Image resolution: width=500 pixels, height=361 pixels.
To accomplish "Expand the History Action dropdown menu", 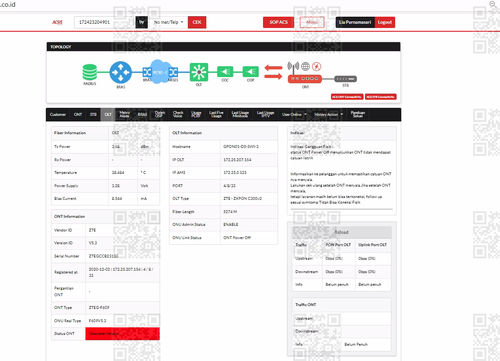I will click(x=328, y=114).
